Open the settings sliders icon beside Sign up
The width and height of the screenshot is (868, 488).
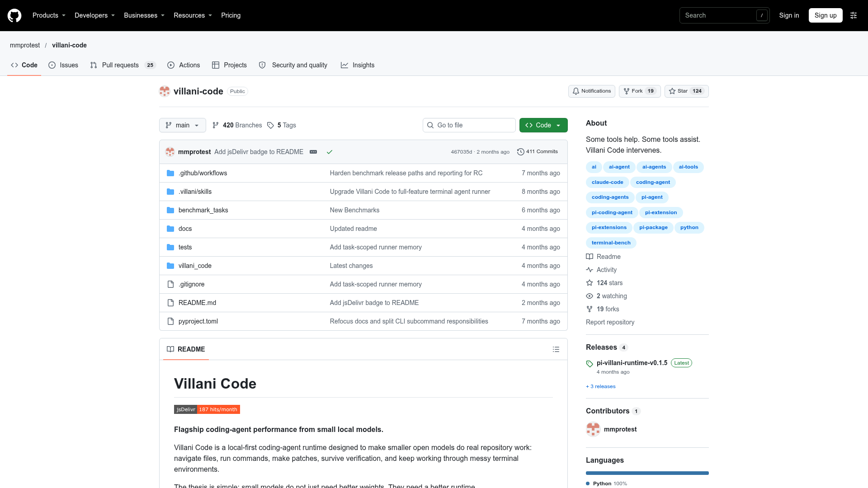pyautogui.click(x=854, y=15)
